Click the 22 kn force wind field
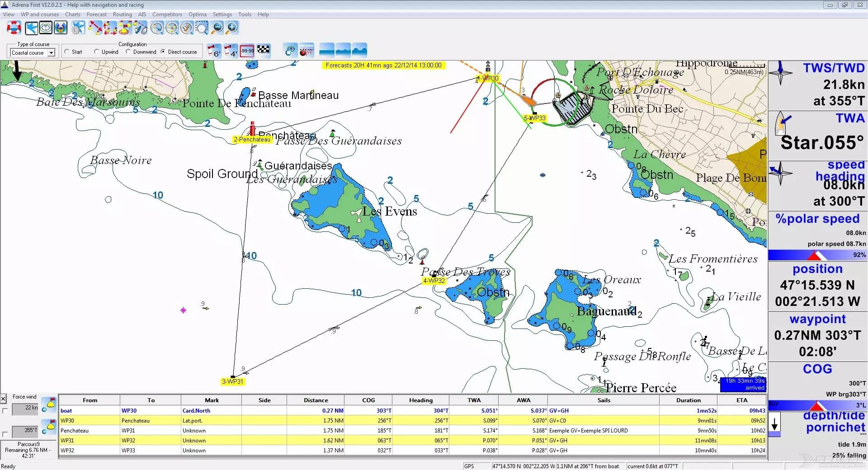This screenshot has height=470, width=868. click(25, 409)
